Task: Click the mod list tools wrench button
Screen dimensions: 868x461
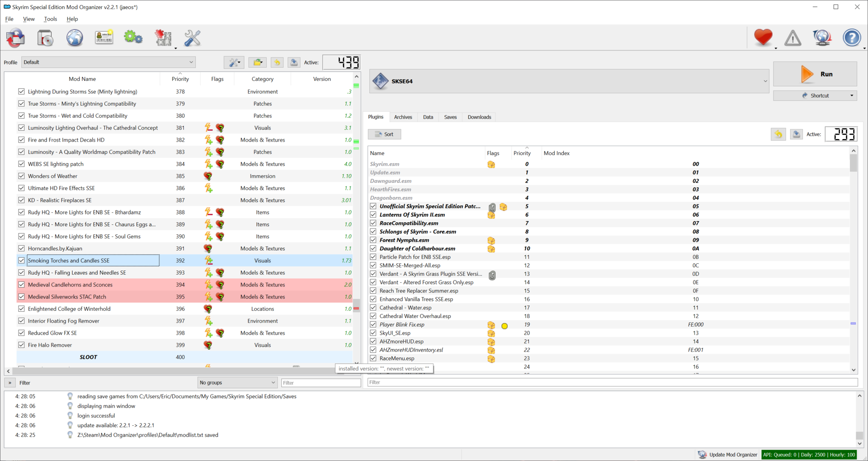Action: pyautogui.click(x=234, y=62)
